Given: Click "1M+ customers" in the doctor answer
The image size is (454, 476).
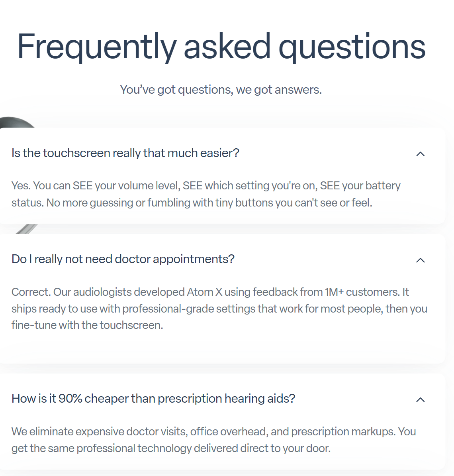Looking at the screenshot, I should (362, 292).
